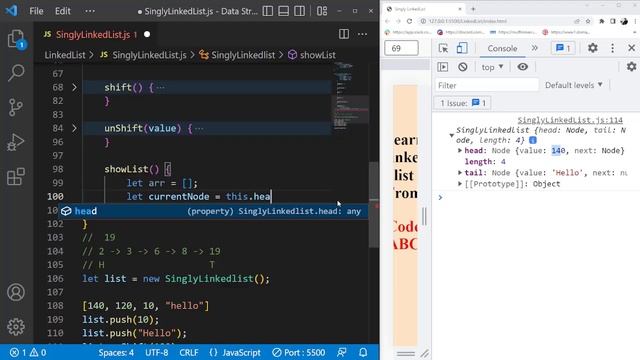Activate DevTools inspect element picker
Image resolution: width=640 pixels, height=360 pixels.
point(443,48)
